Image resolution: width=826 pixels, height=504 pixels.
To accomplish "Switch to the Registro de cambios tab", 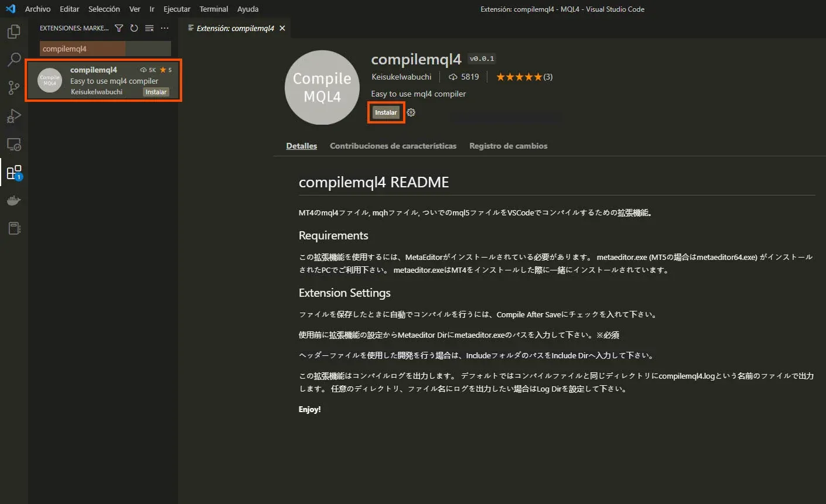I will pyautogui.click(x=508, y=146).
